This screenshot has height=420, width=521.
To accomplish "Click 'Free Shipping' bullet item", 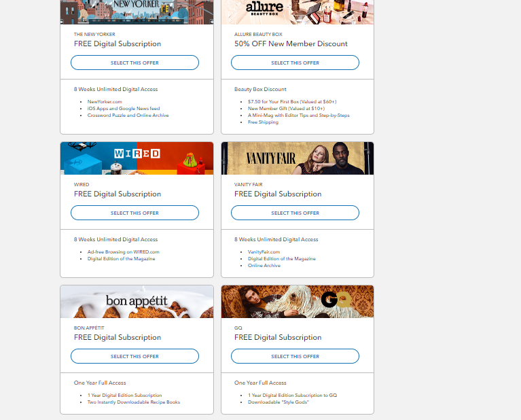I will (263, 122).
